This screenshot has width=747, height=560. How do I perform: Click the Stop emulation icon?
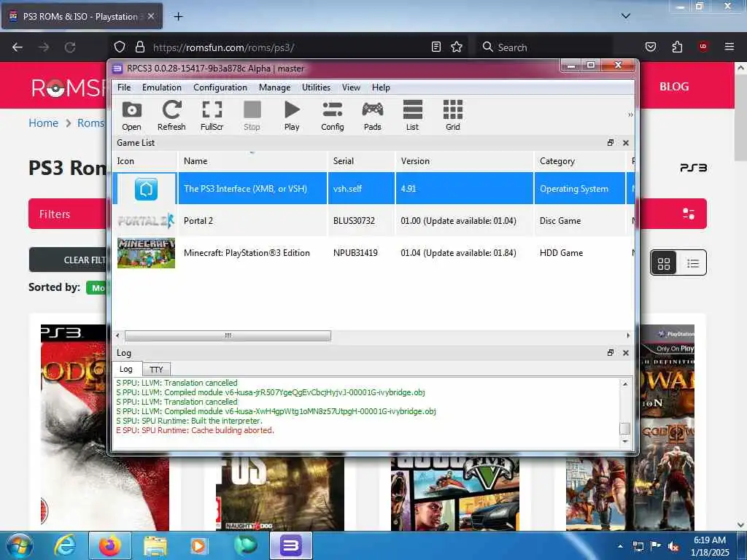pos(252,115)
